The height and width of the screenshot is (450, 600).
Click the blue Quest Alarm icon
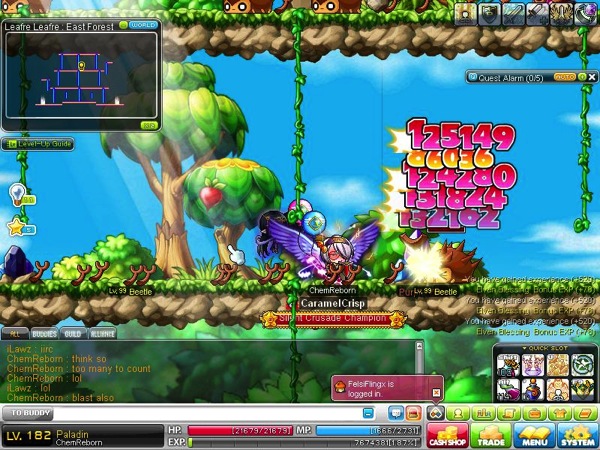473,77
